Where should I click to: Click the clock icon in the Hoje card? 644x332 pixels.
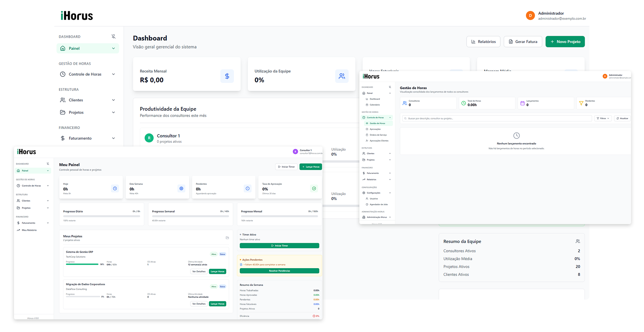click(115, 188)
